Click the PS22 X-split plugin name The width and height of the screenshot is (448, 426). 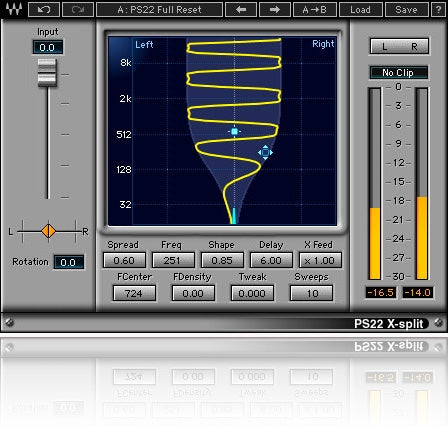(389, 324)
